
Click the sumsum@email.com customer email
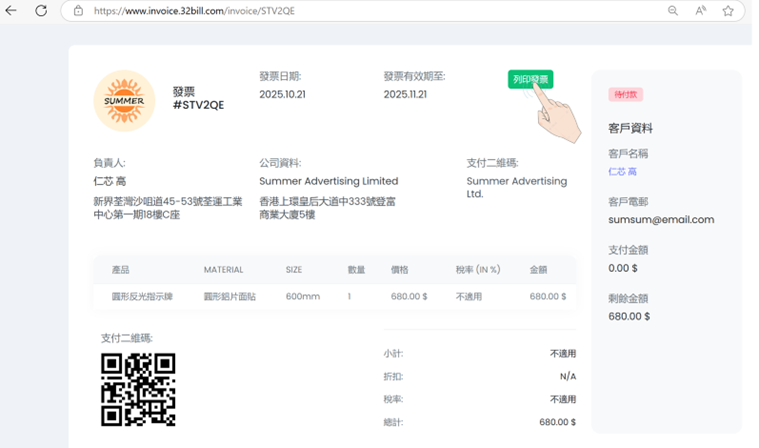point(661,219)
